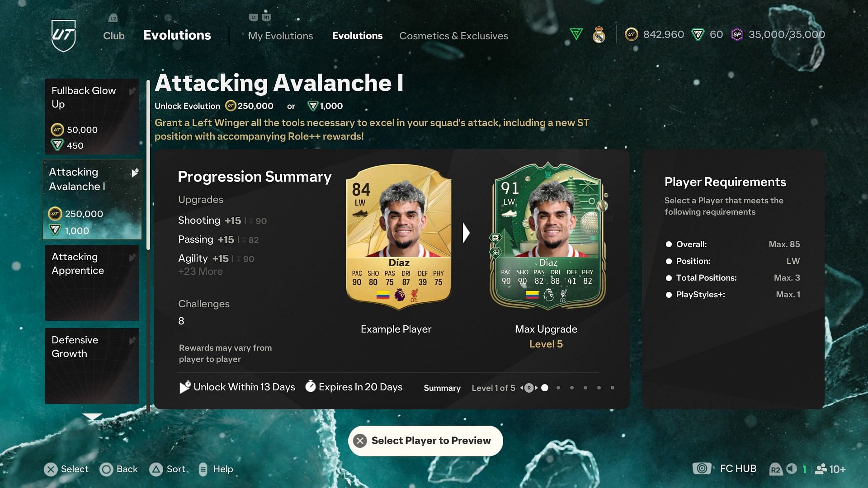The image size is (868, 488).
Task: Toggle Position LW requirement checkbox
Action: coord(668,260)
